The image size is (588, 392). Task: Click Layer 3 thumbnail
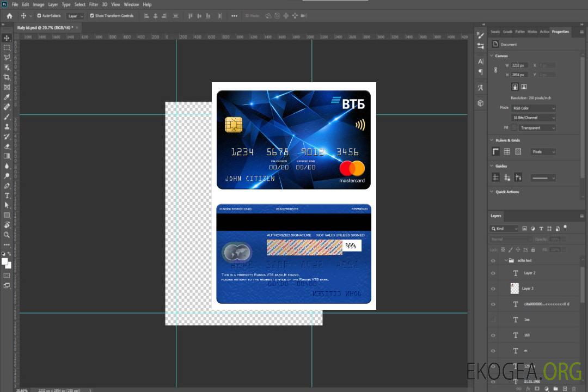pos(514,289)
